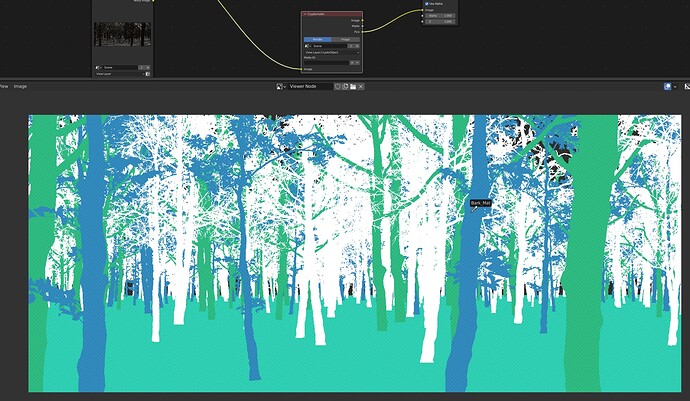Click Cryptomatte Matte output socket
The width and height of the screenshot is (690, 401).
tap(362, 26)
